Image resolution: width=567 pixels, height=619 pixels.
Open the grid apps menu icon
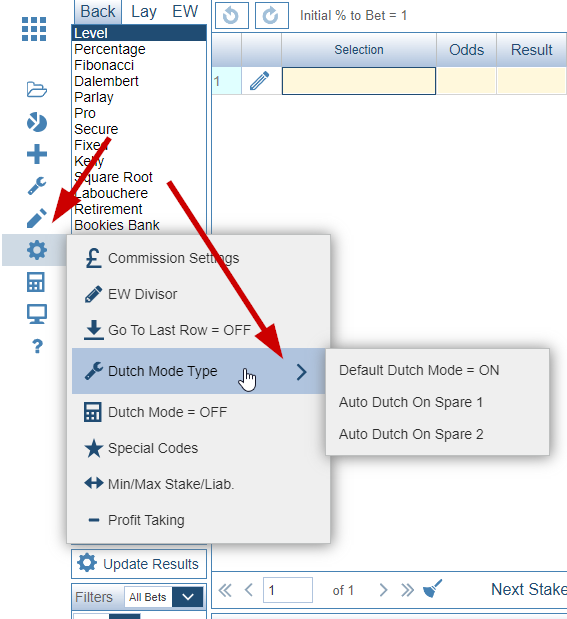[34, 29]
